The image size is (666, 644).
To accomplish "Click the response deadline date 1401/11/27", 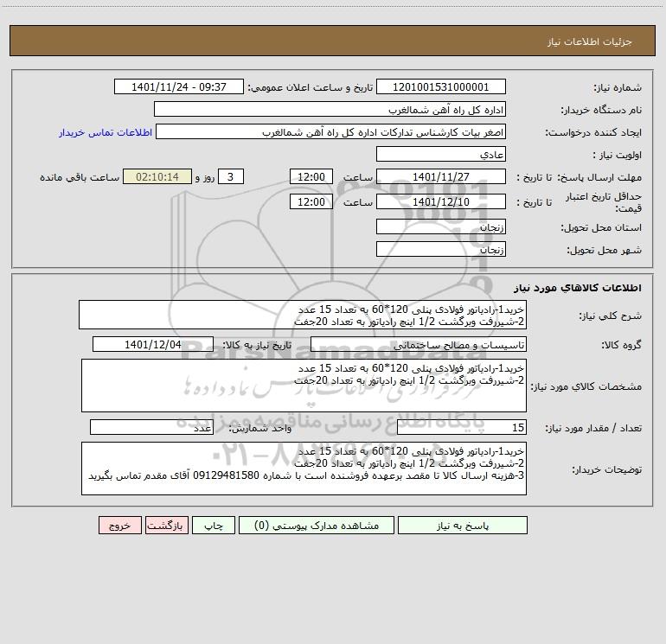I will 441,176.
